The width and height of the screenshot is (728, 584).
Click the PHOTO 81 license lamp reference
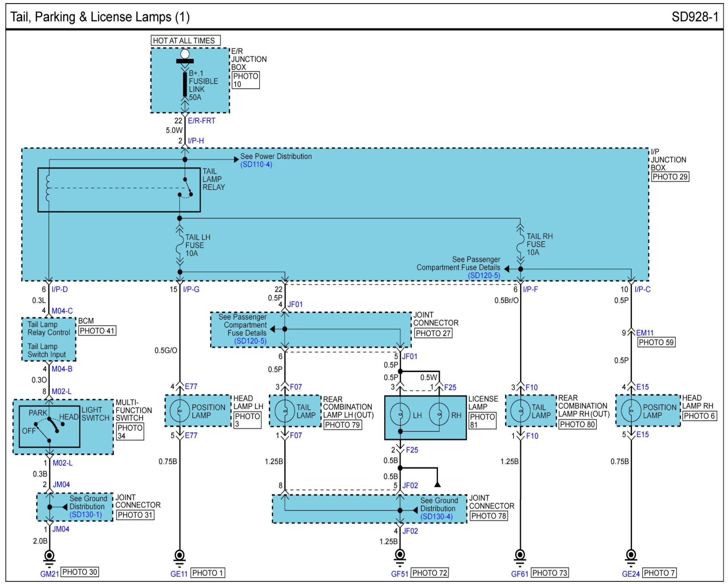point(482,421)
